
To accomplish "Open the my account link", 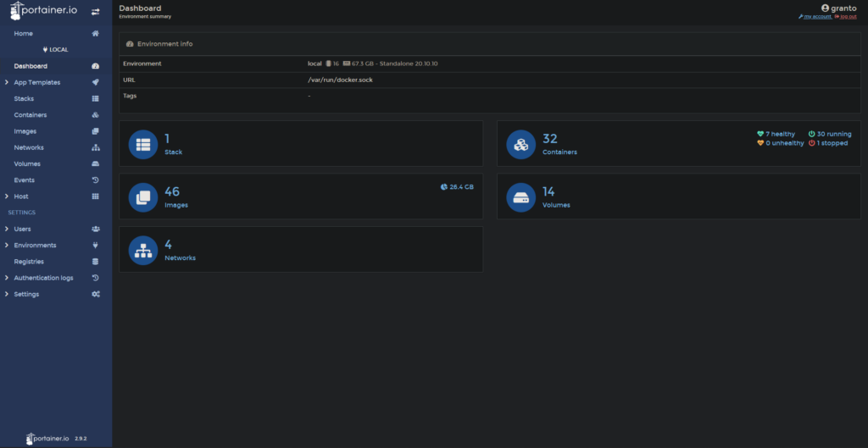I will pos(816,17).
